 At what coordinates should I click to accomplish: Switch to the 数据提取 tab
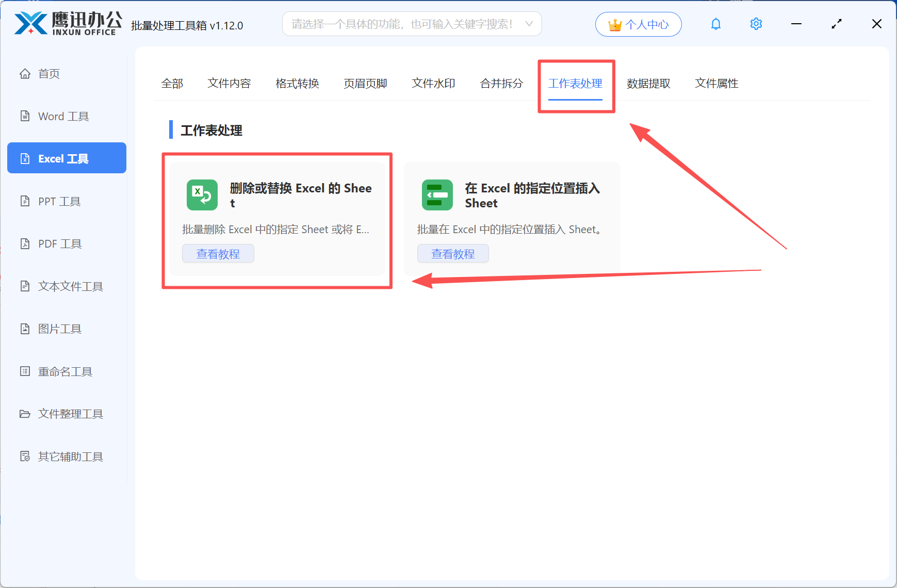point(648,83)
